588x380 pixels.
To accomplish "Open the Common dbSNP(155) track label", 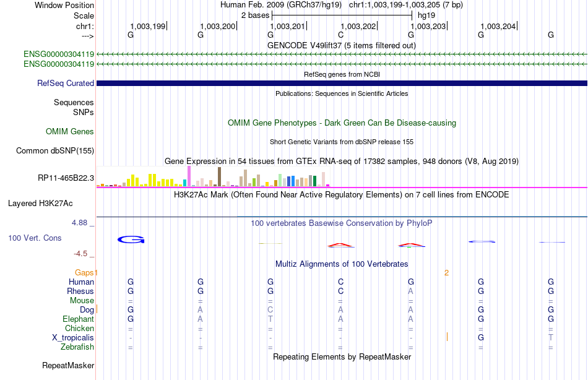I will click(55, 151).
